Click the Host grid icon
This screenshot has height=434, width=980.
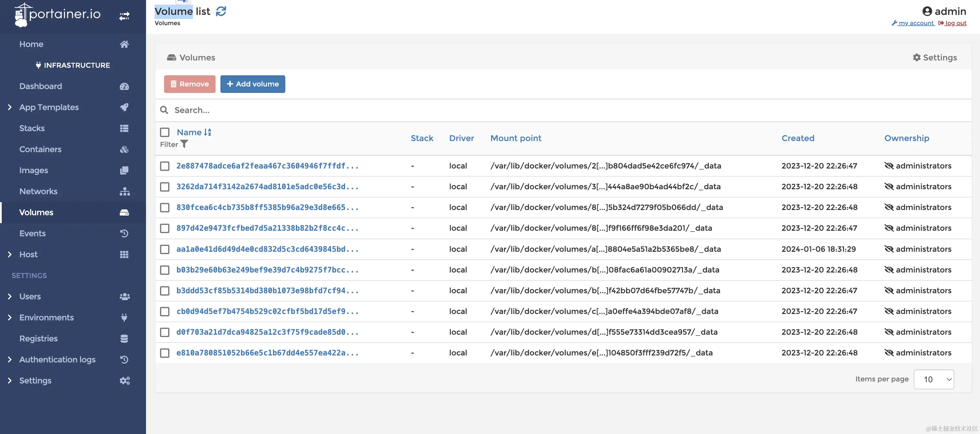(124, 254)
